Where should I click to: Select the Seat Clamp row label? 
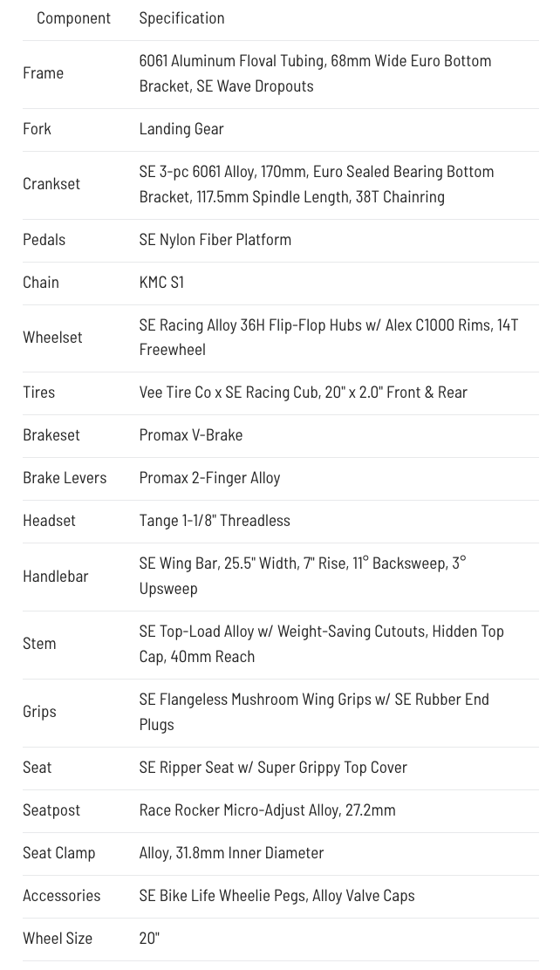click(59, 853)
